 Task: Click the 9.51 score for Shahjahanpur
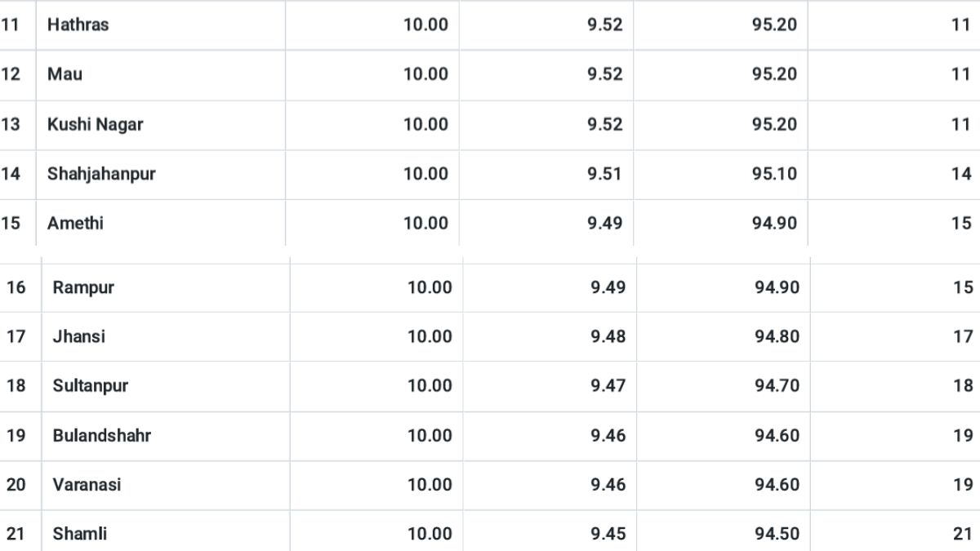point(604,174)
